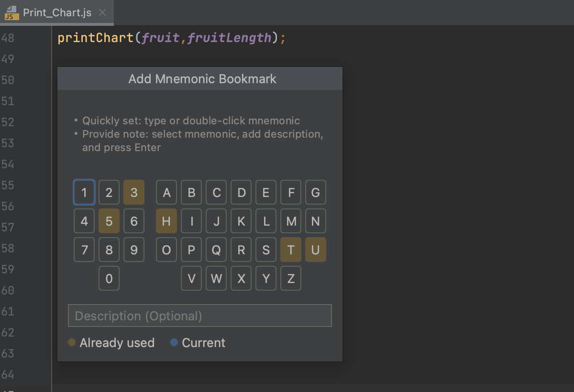Pick the letter H mnemonic

[x=166, y=221]
